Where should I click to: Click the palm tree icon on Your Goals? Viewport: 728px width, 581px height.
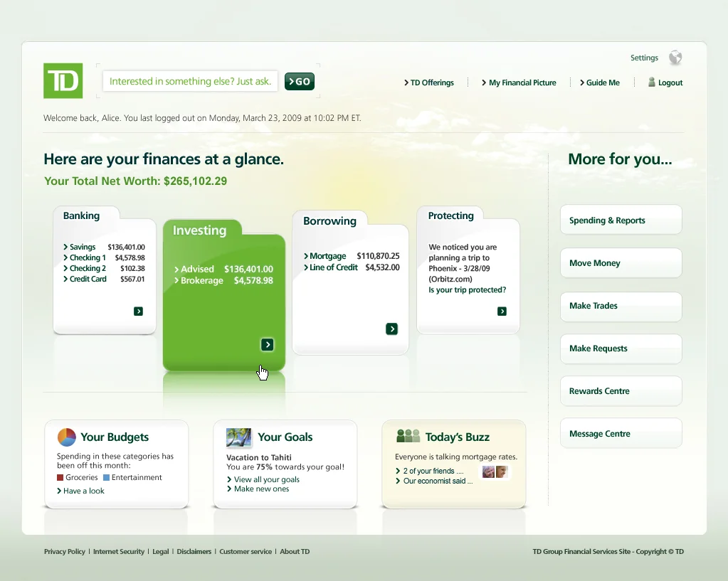238,437
